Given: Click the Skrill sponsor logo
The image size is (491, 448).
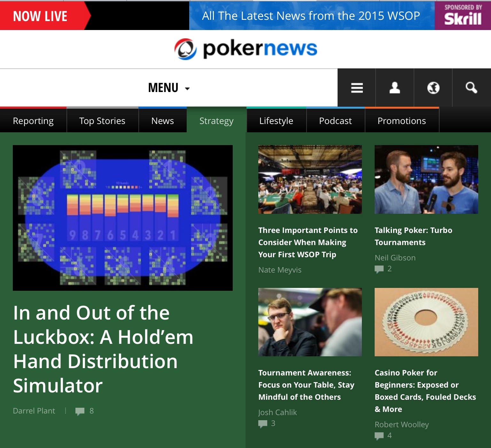Looking at the screenshot, I should point(463,16).
